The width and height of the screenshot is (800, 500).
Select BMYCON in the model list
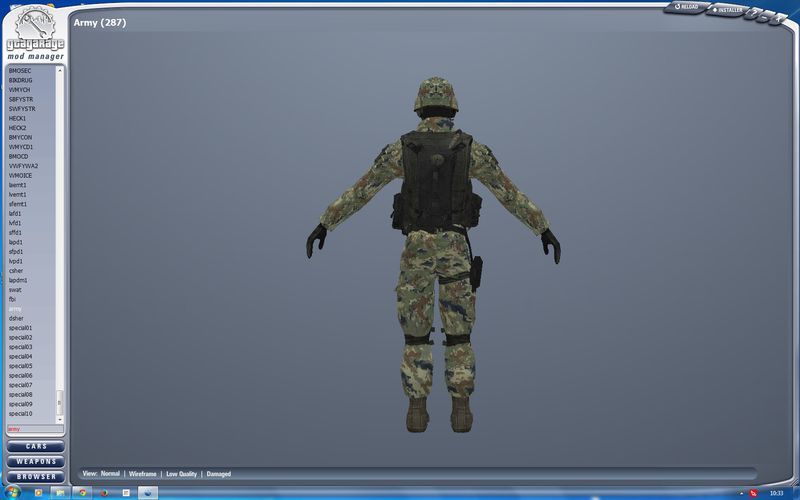20,138
